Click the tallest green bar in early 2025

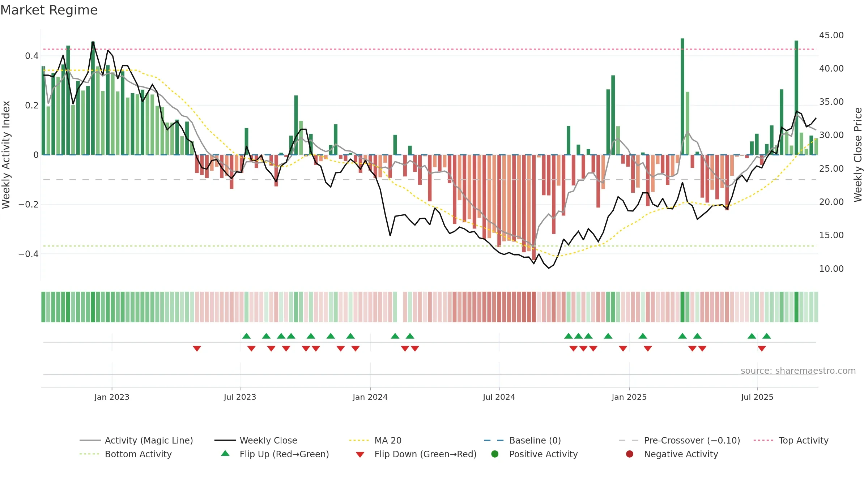click(682, 97)
